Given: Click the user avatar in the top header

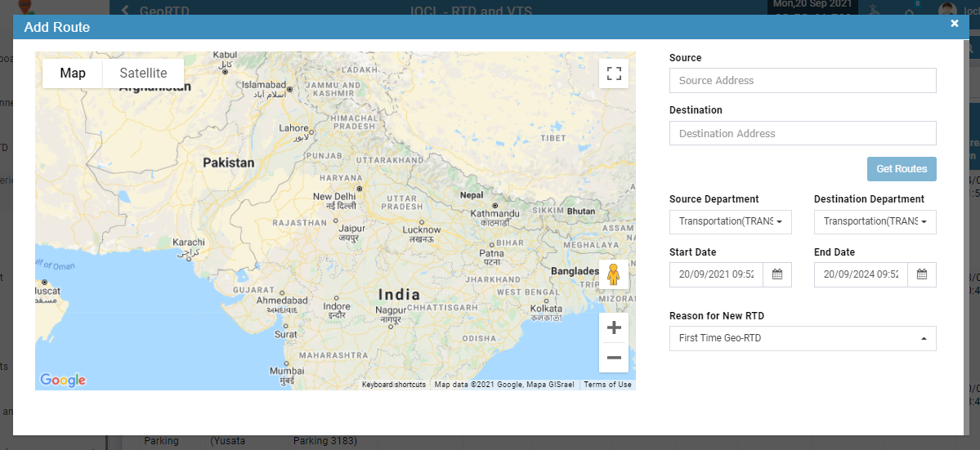Looking at the screenshot, I should 947,10.
